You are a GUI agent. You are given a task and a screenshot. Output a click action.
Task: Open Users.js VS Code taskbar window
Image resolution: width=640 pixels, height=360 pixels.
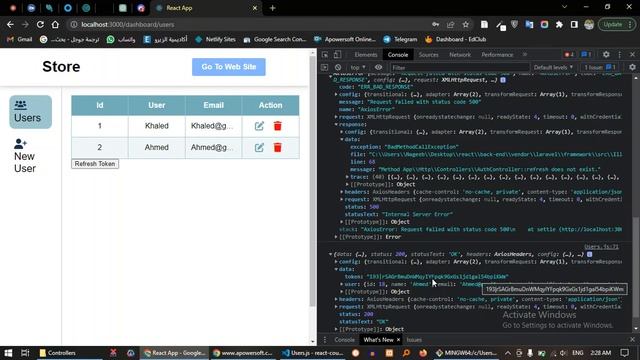click(312, 353)
